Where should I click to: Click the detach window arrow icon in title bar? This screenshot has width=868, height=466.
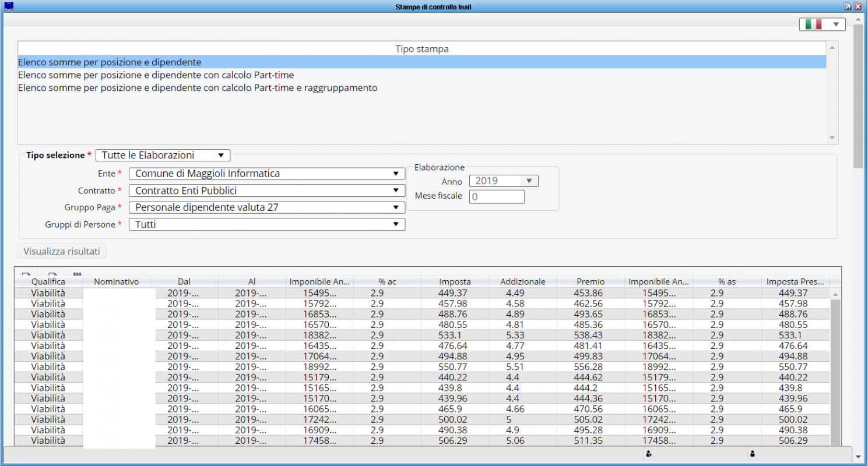click(x=847, y=6)
